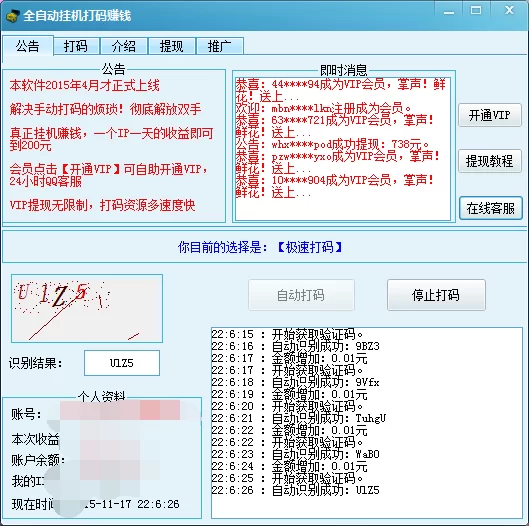The image size is (529, 526).
Task: Click log line '自动识别成功: 9Vfx'
Action: 295,382
